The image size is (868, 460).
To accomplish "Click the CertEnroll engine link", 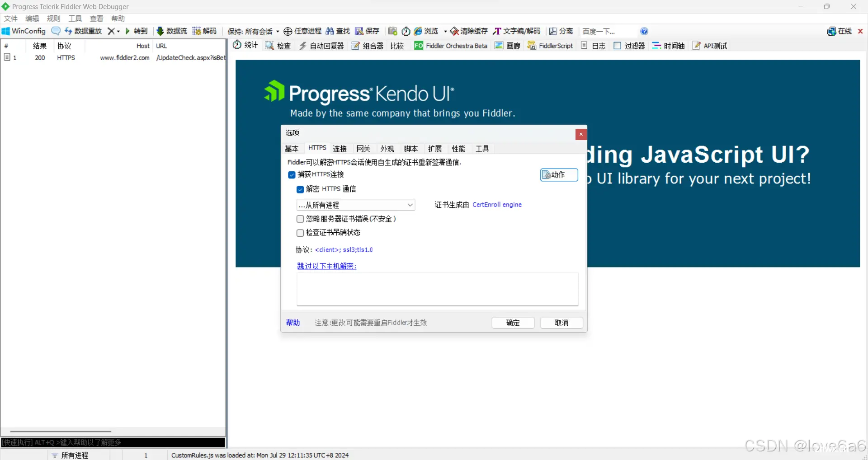I will [497, 205].
